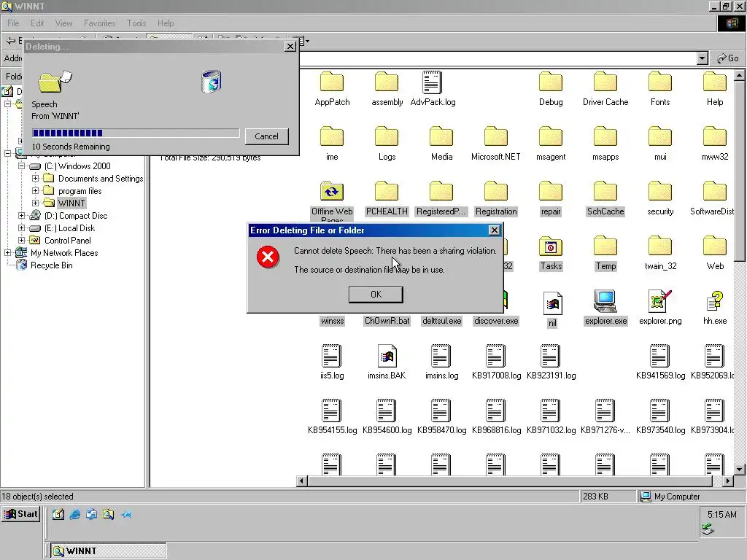Select the hh.exe help icon
Image resolution: width=747 pixels, height=560 pixels.
(715, 301)
